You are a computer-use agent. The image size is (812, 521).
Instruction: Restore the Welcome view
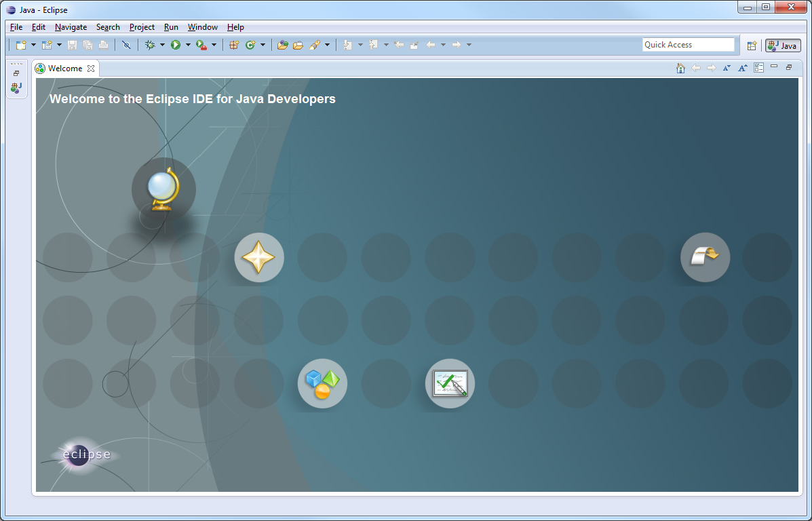[789, 66]
